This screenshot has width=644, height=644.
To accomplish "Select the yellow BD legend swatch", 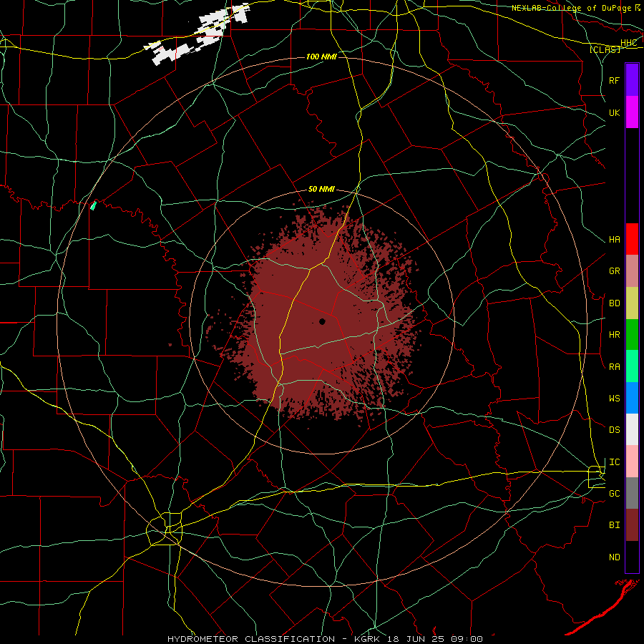I will [632, 303].
